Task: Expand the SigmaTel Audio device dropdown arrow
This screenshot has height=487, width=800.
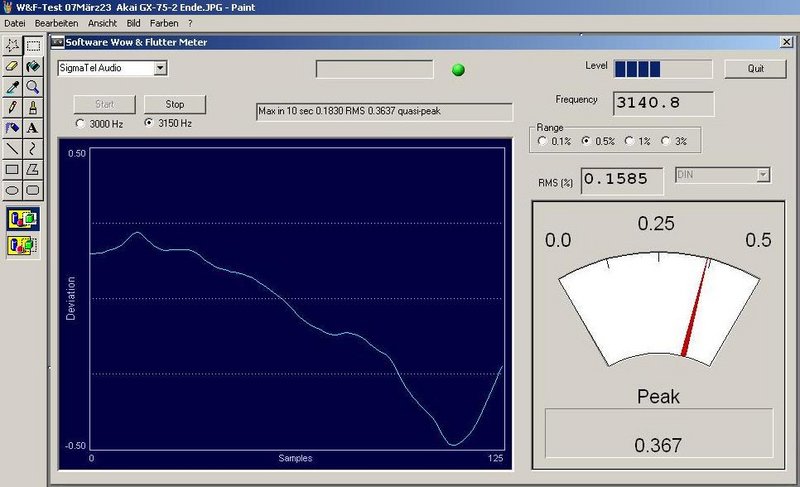Action: pyautogui.click(x=160, y=68)
